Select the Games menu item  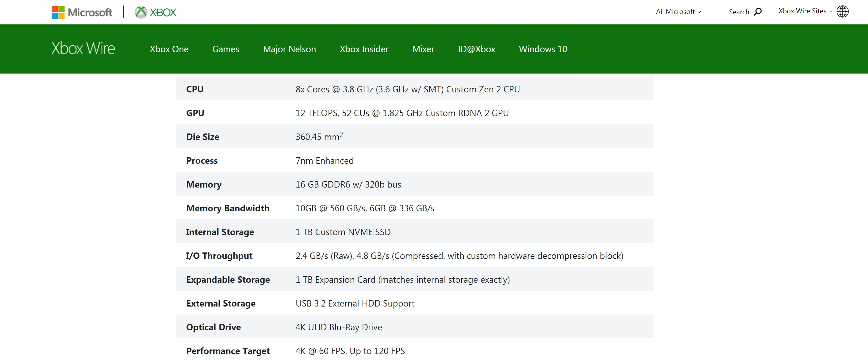(226, 49)
